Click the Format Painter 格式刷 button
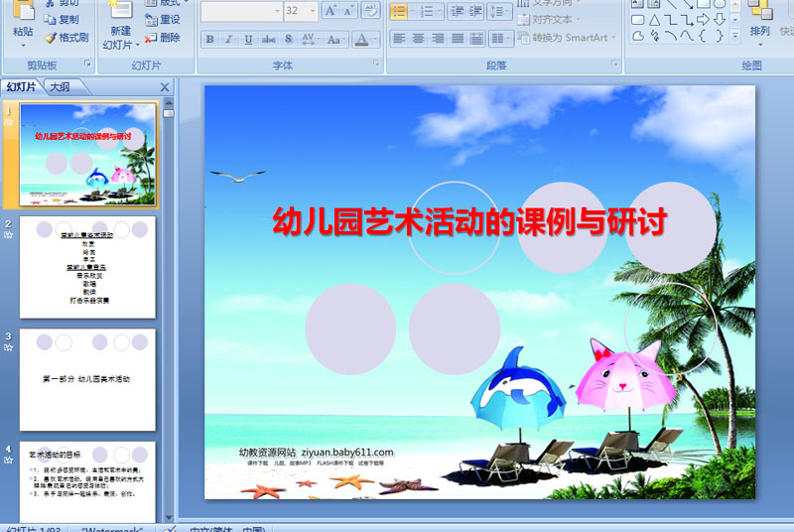The height and width of the screenshot is (532, 794). click(x=67, y=38)
